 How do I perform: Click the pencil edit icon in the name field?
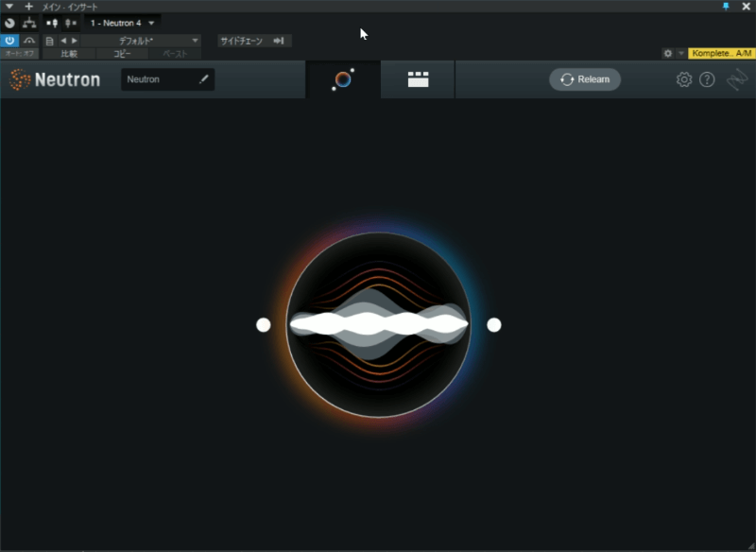pos(204,79)
